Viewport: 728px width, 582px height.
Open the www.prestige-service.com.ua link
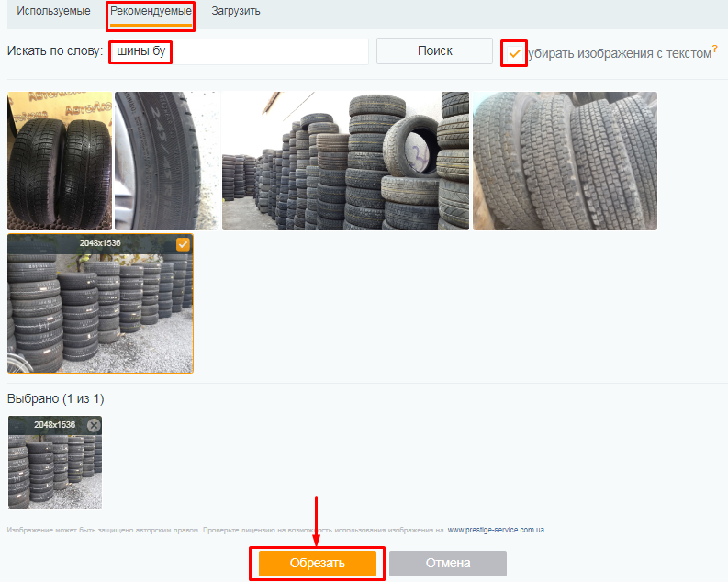coord(496,530)
